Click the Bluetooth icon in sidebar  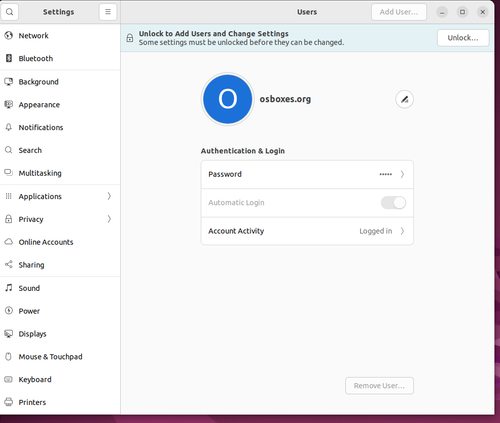(9, 58)
